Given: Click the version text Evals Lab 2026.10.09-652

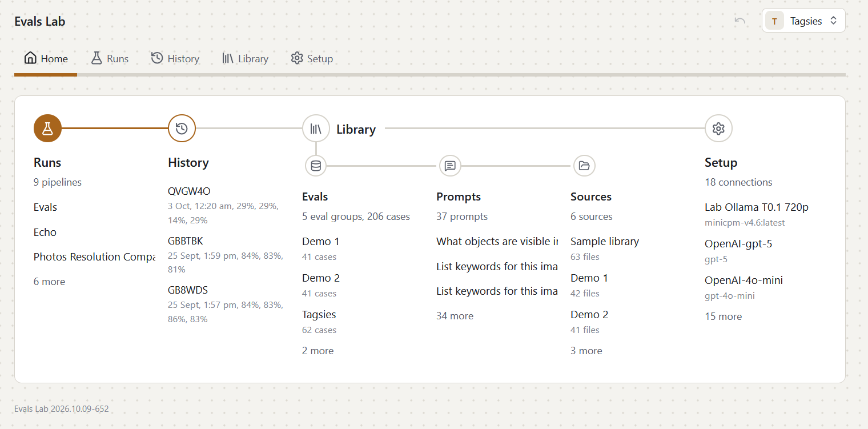Looking at the screenshot, I should pos(62,409).
